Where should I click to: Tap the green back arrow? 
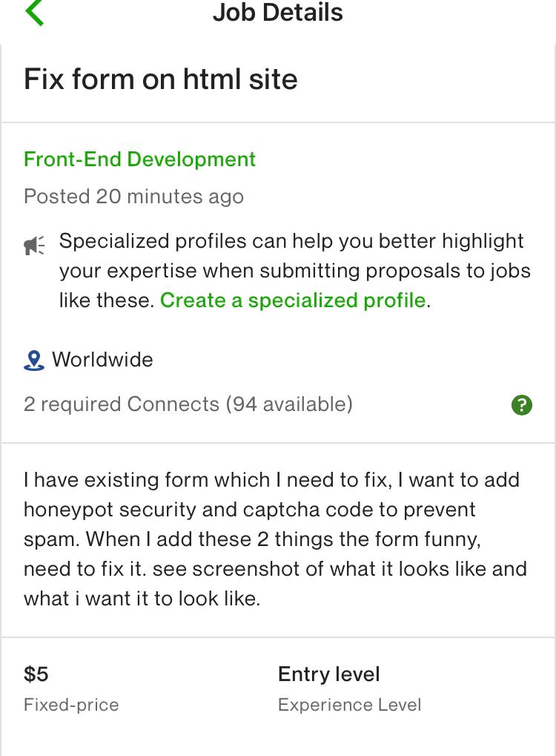pyautogui.click(x=34, y=12)
